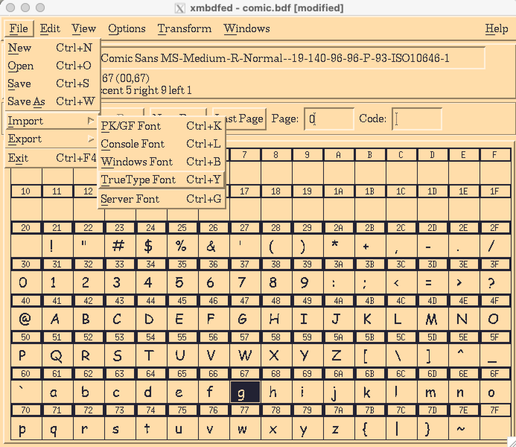Expand the Import submenu
Screen dimensions: 516x447
pos(52,121)
